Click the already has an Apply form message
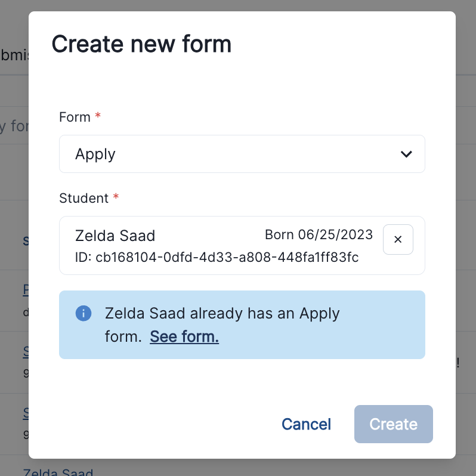 point(222,314)
